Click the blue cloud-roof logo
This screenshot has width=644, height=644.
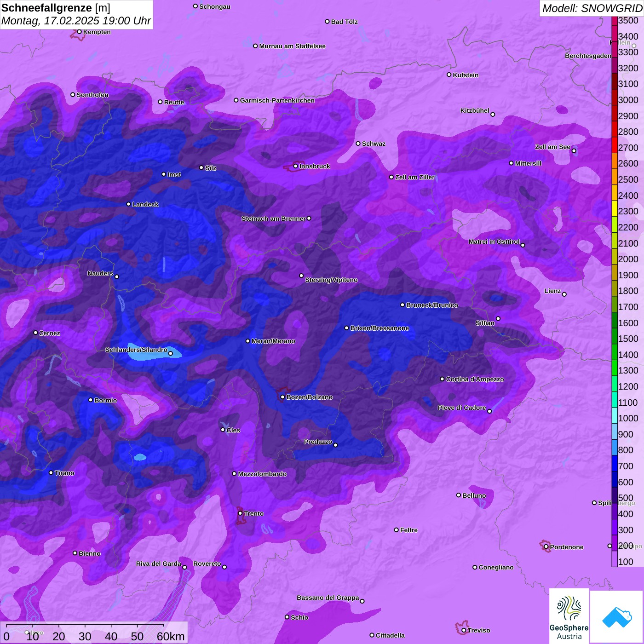coord(617,617)
